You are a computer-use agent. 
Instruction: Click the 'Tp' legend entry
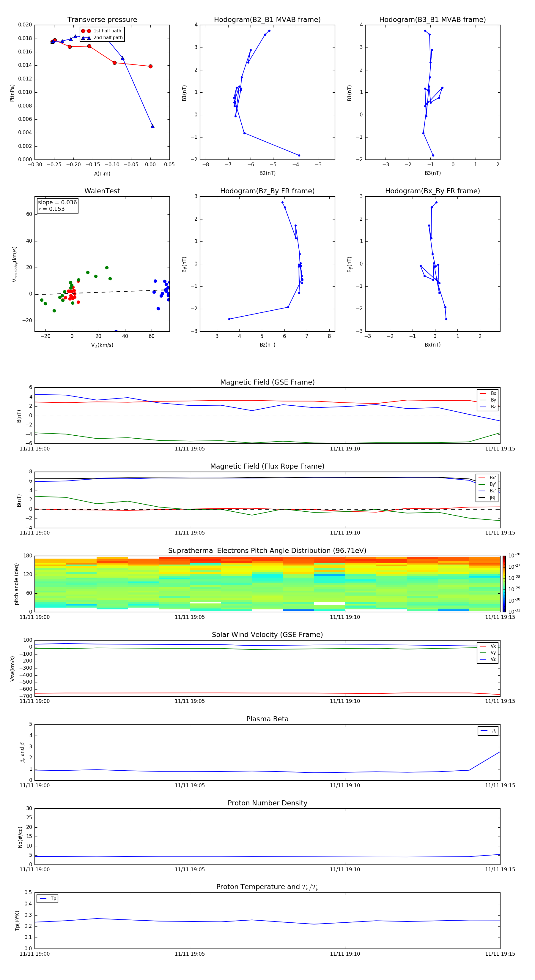(48, 899)
